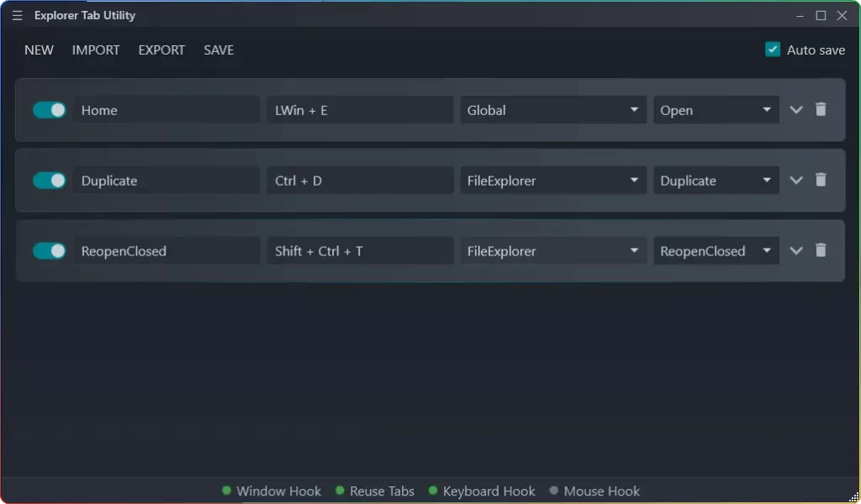Minimize the Explorer Tab Utility window

800,16
